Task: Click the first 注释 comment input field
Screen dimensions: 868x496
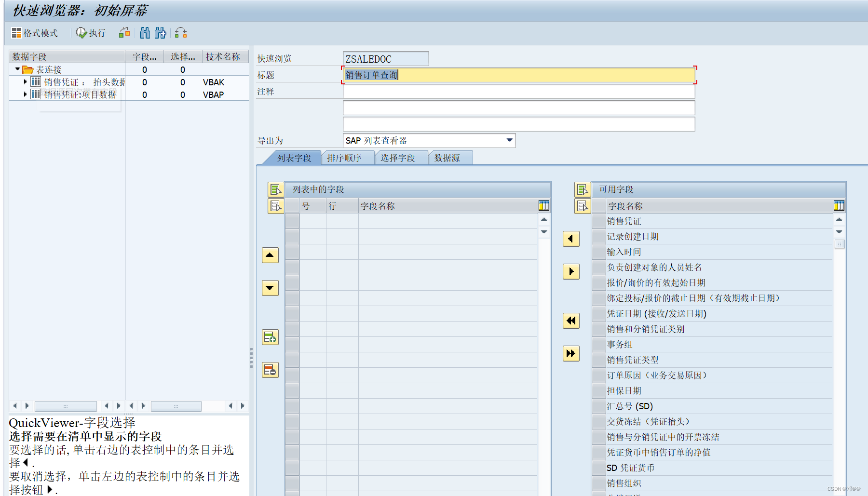Action: (x=519, y=91)
